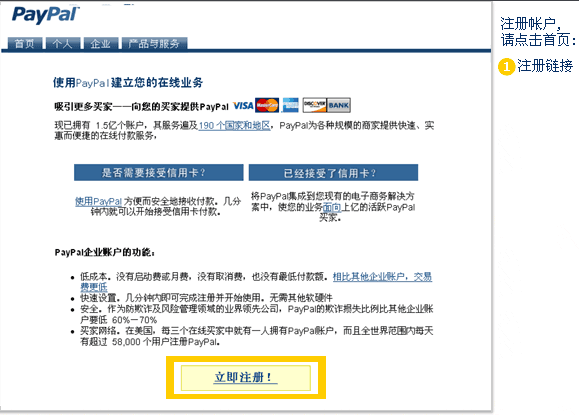Click the 已经接受了信用卡? header banner
The image size is (579, 415).
(333, 172)
